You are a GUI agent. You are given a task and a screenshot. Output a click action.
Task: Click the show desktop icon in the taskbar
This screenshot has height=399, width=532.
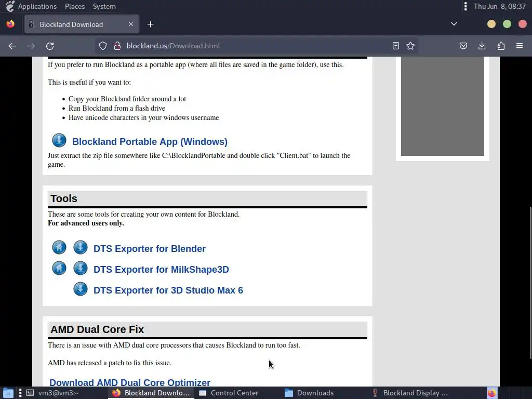[x=8, y=393]
